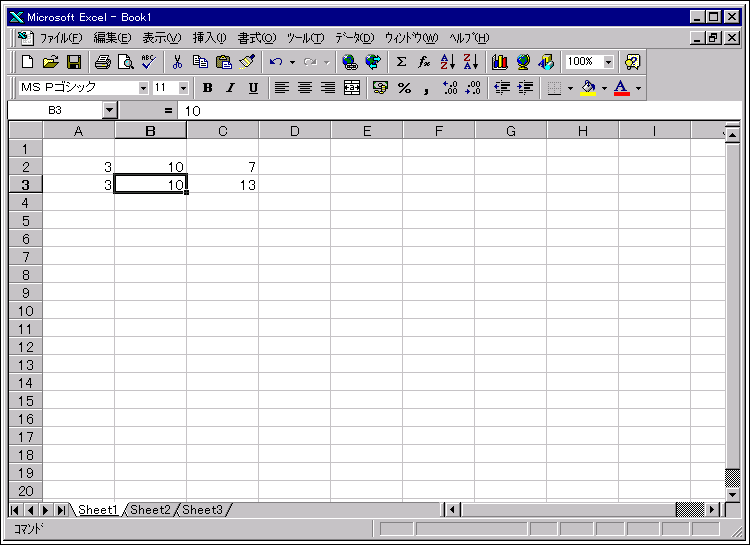Toggle center alignment
The width and height of the screenshot is (750, 545).
(305, 88)
